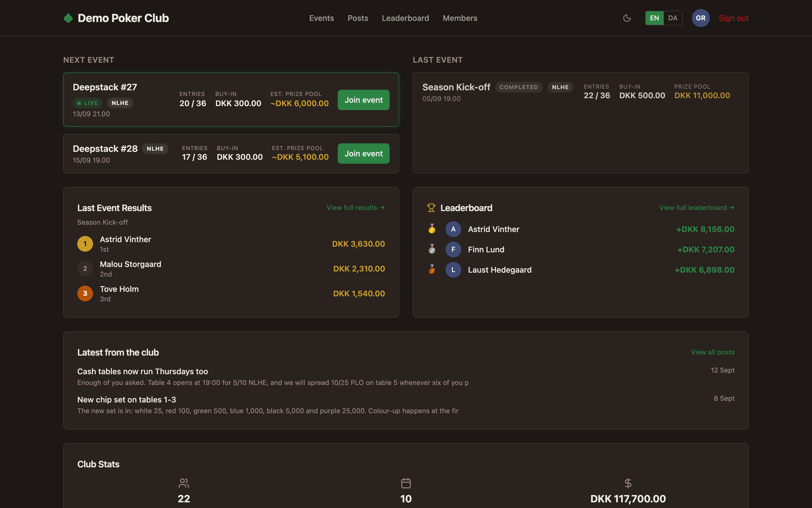Click the DKK 2,310.00 prize amount
812x508 pixels.
pyautogui.click(x=359, y=269)
